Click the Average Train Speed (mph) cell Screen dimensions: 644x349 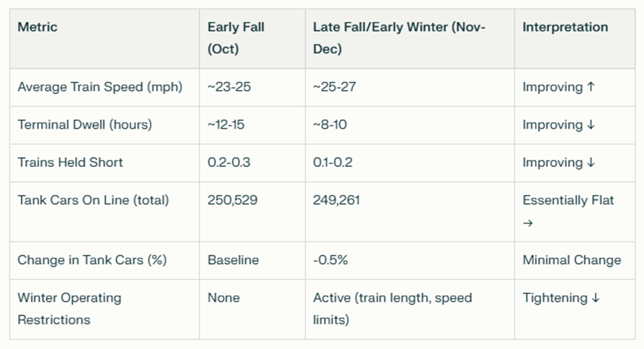tap(99, 87)
